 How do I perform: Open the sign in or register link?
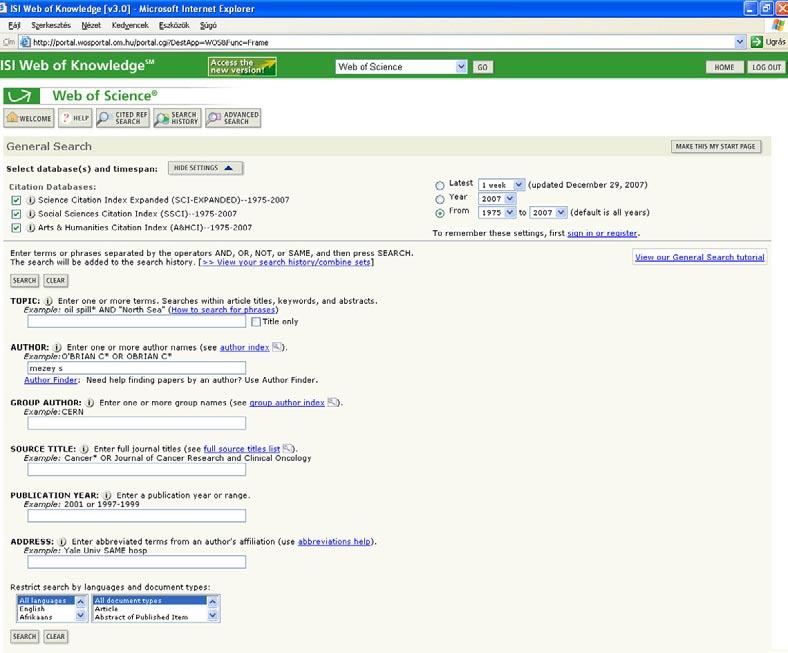tap(602, 233)
